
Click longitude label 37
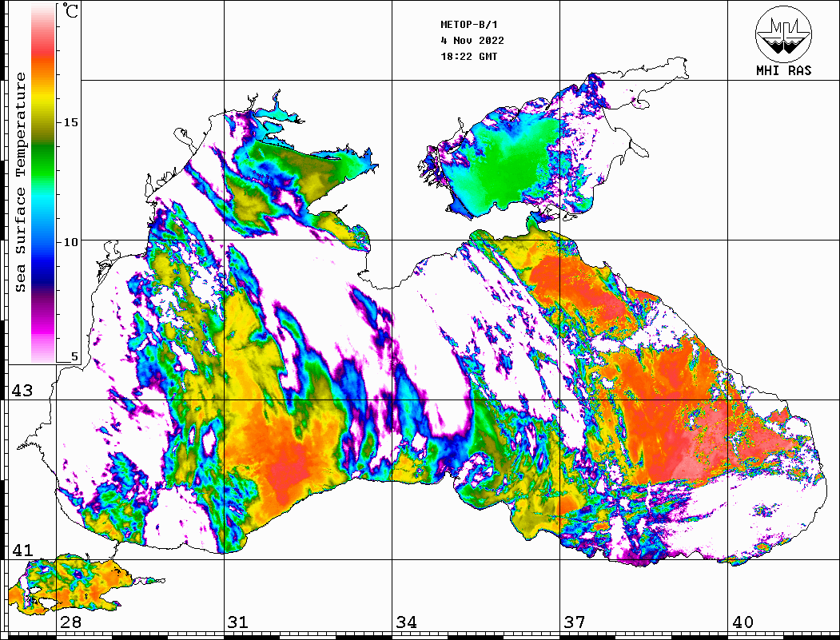pyautogui.click(x=575, y=622)
